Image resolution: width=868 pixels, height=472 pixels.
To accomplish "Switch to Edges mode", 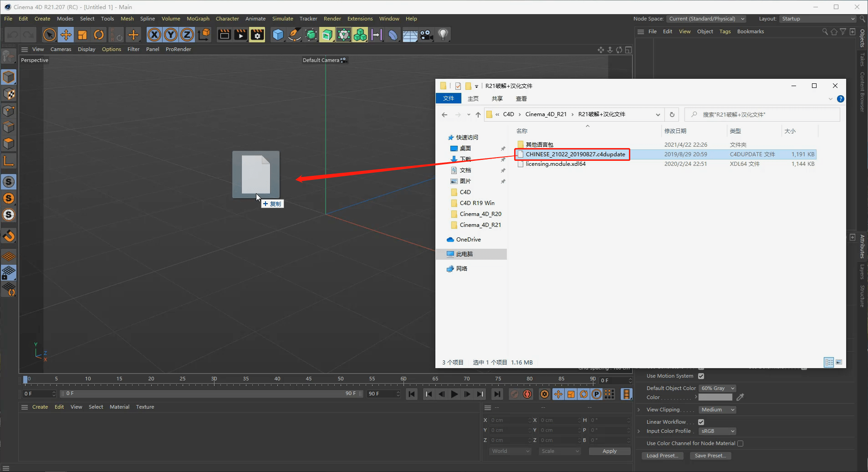I will (9, 127).
